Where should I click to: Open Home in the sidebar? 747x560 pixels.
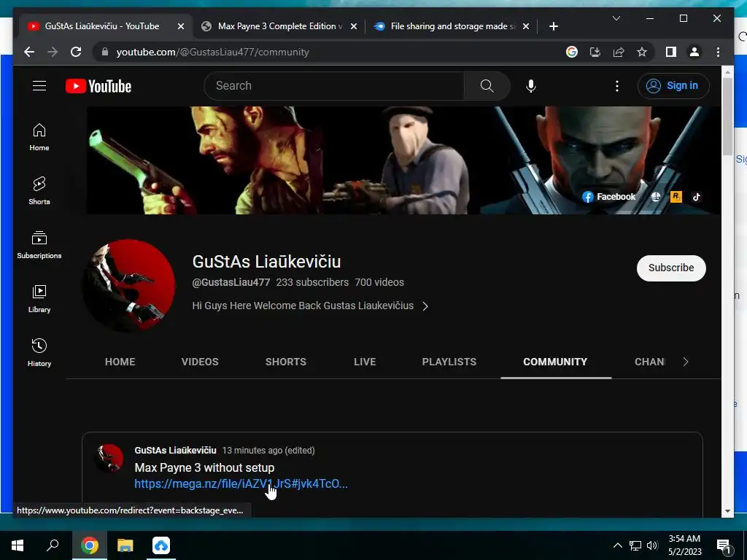(39, 136)
